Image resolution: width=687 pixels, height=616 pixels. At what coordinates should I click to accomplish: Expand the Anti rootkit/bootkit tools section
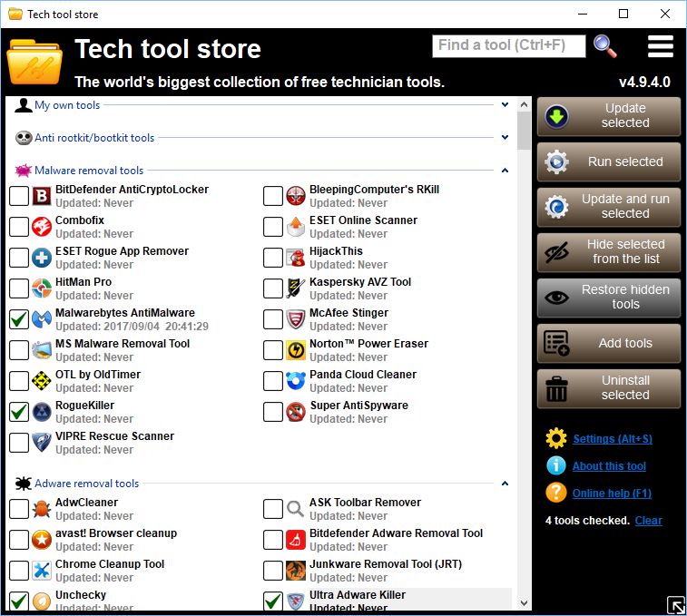[x=505, y=137]
